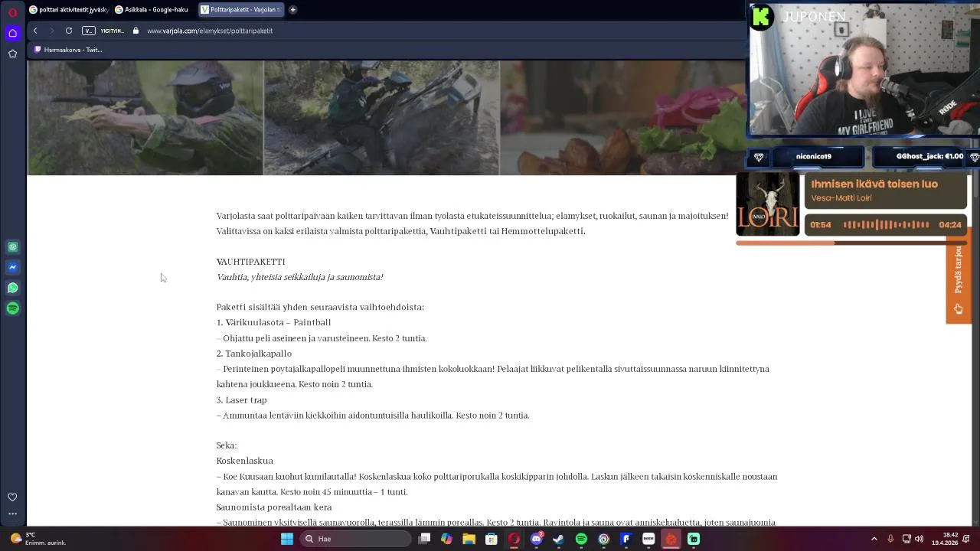Open Discord from taskbar
Viewport: 980px width, 551px height.
(x=537, y=539)
